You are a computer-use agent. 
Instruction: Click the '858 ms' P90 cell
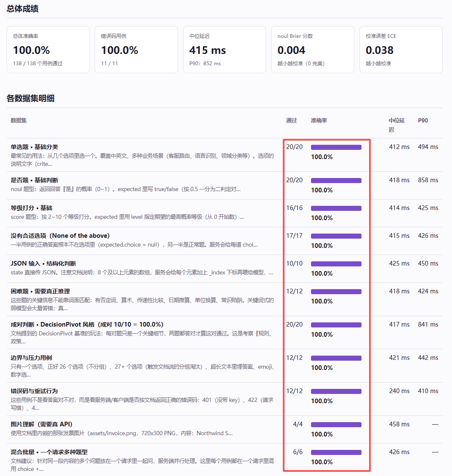click(x=428, y=180)
